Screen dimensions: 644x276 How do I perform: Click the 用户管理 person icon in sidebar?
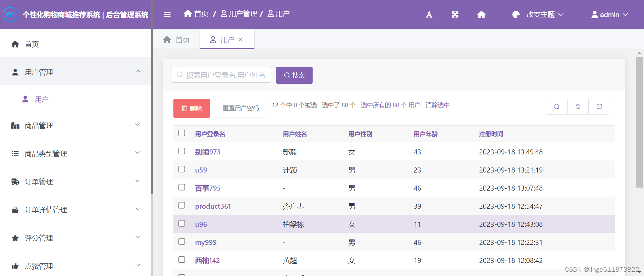tap(15, 72)
